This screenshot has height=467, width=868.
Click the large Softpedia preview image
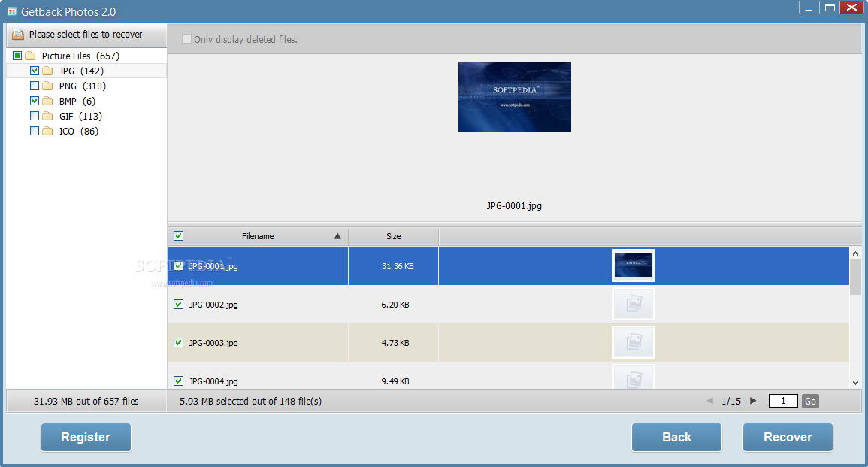(514, 97)
